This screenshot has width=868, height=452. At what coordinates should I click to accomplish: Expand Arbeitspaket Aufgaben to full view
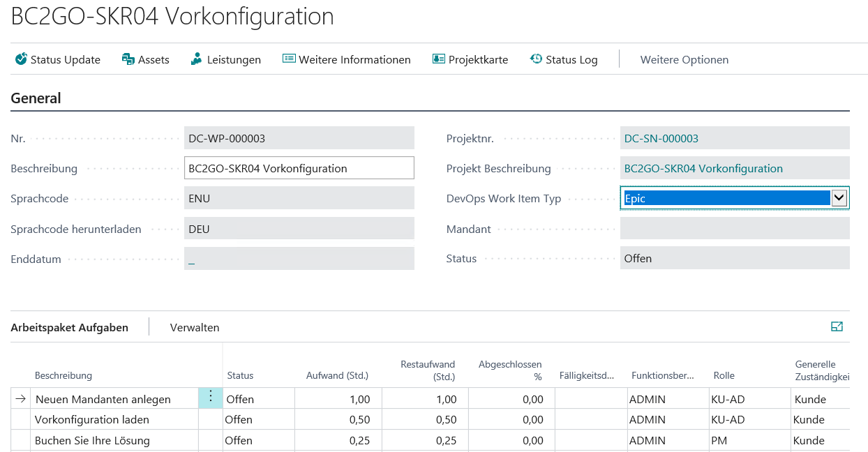tap(837, 326)
